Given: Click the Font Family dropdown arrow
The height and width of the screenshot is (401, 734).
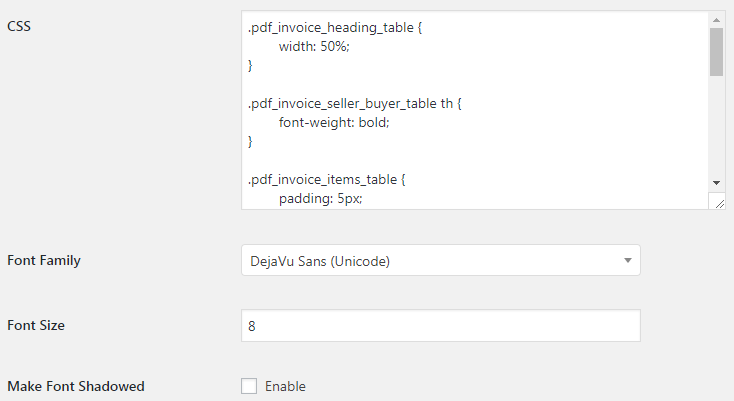Looking at the screenshot, I should tap(628, 261).
